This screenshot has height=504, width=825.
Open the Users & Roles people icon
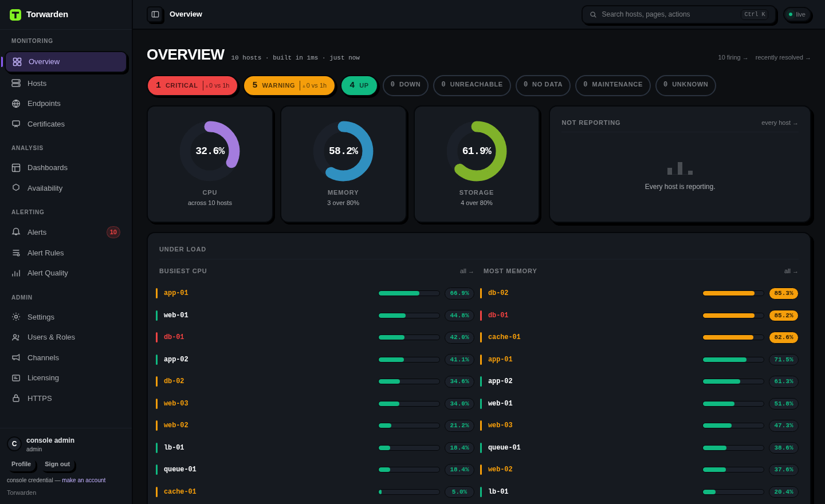pyautogui.click(x=16, y=337)
